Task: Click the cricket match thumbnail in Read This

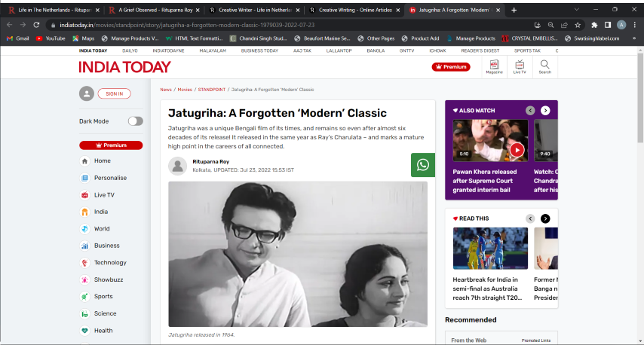Action: pos(490,248)
